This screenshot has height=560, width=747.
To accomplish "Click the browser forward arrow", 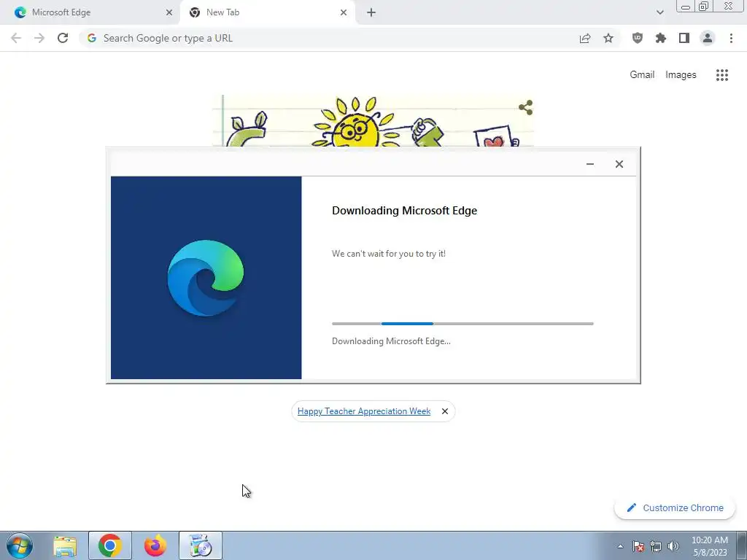I will click(x=39, y=38).
